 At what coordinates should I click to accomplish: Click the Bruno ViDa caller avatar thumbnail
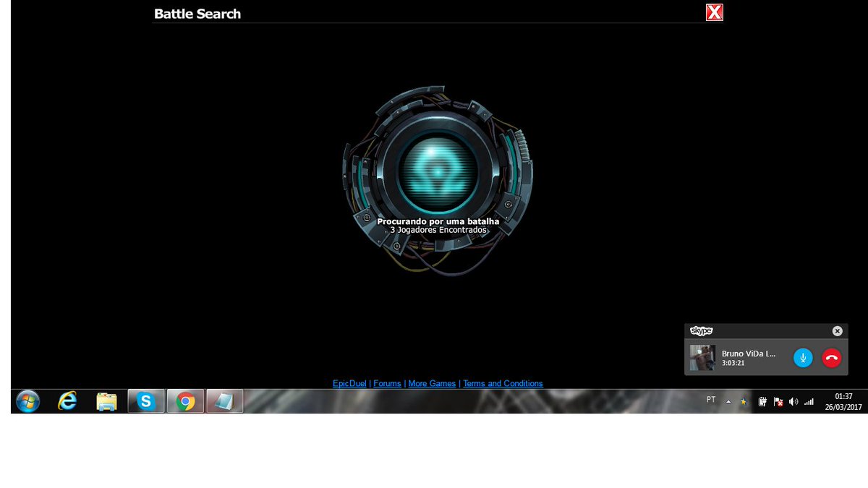702,358
